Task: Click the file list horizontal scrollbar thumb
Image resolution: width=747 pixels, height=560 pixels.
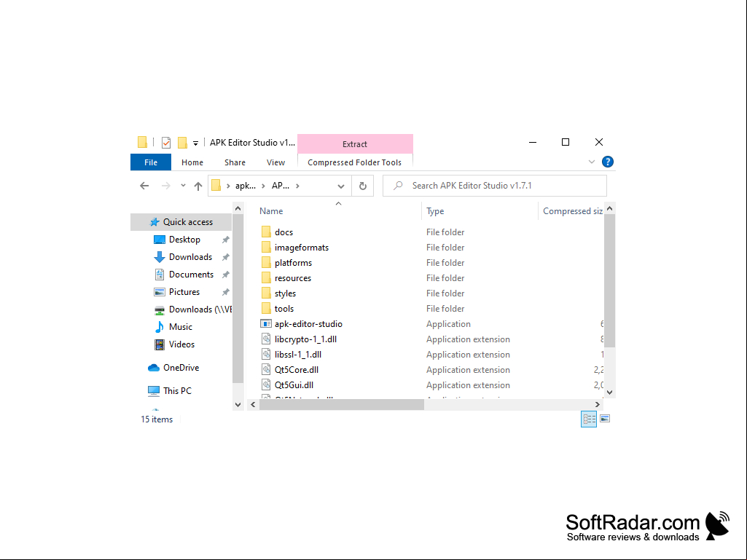Action: click(342, 404)
